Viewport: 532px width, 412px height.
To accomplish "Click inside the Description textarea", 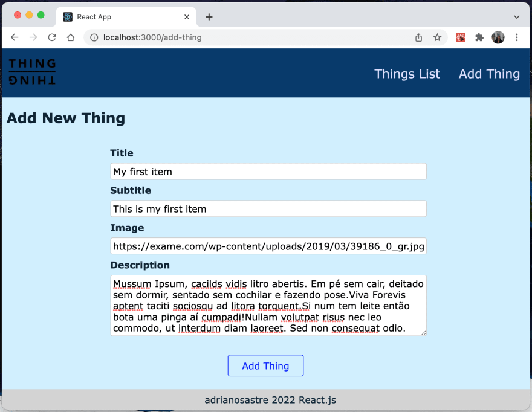I will [268, 306].
